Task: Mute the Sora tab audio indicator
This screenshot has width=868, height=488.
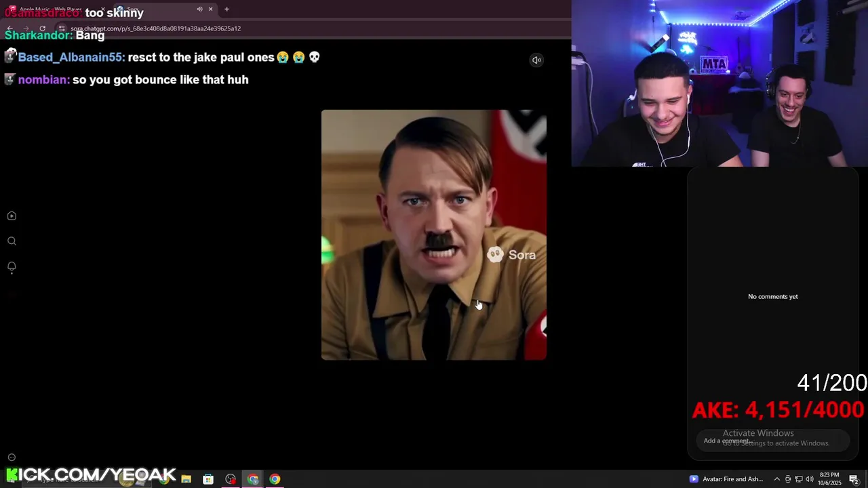Action: click(x=199, y=9)
